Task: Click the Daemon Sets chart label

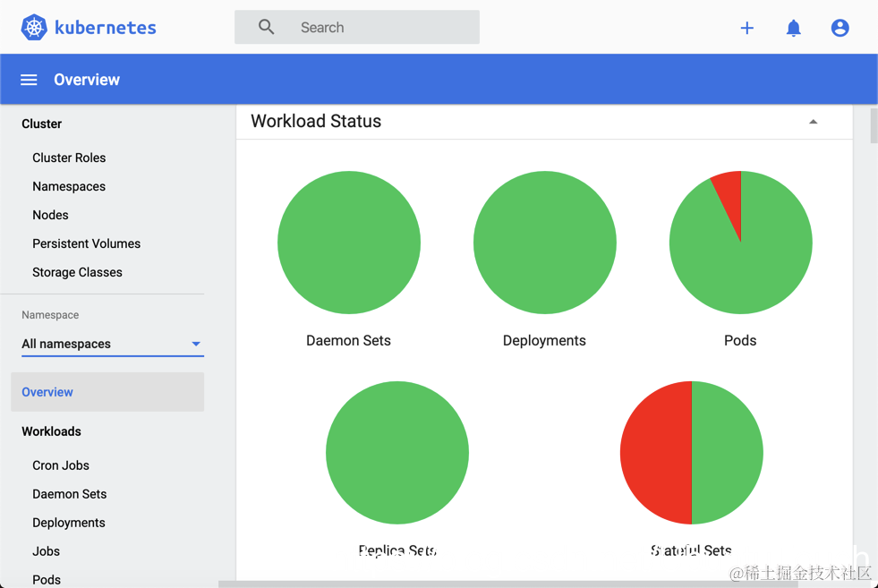Action: (x=348, y=340)
